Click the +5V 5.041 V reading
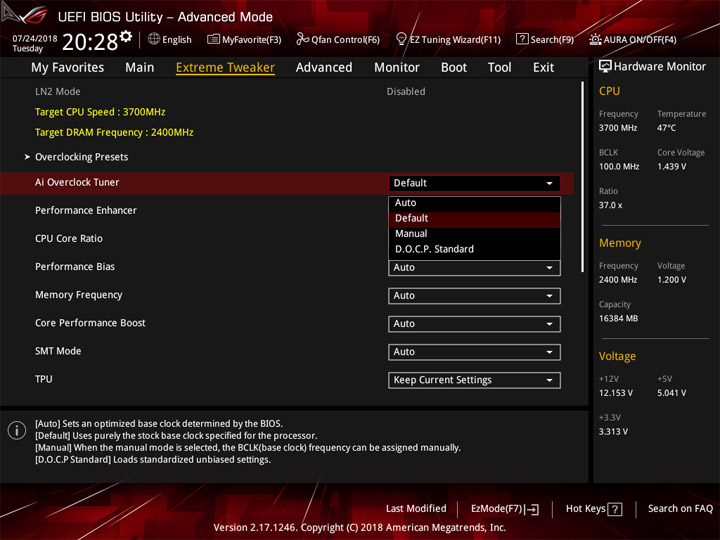This screenshot has height=540, width=720. [x=671, y=393]
